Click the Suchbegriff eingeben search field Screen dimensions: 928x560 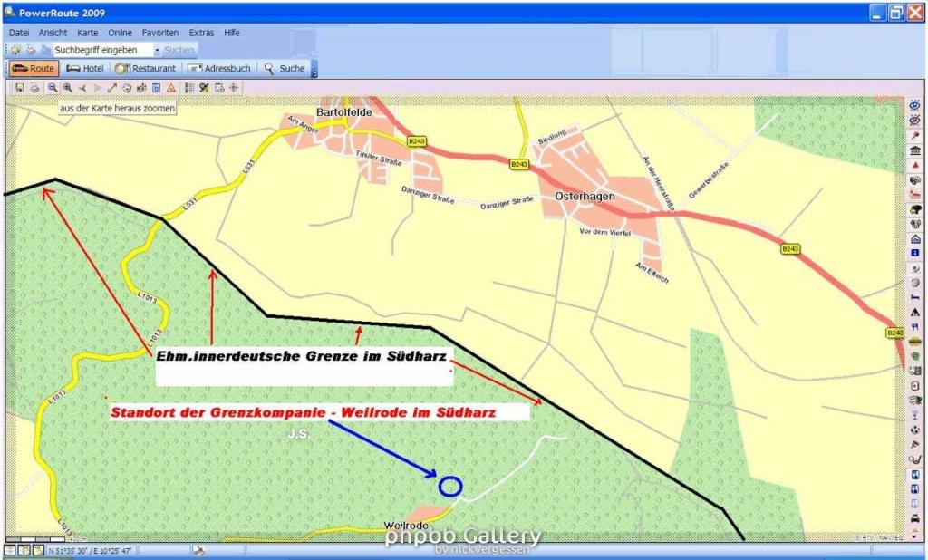tap(101, 50)
